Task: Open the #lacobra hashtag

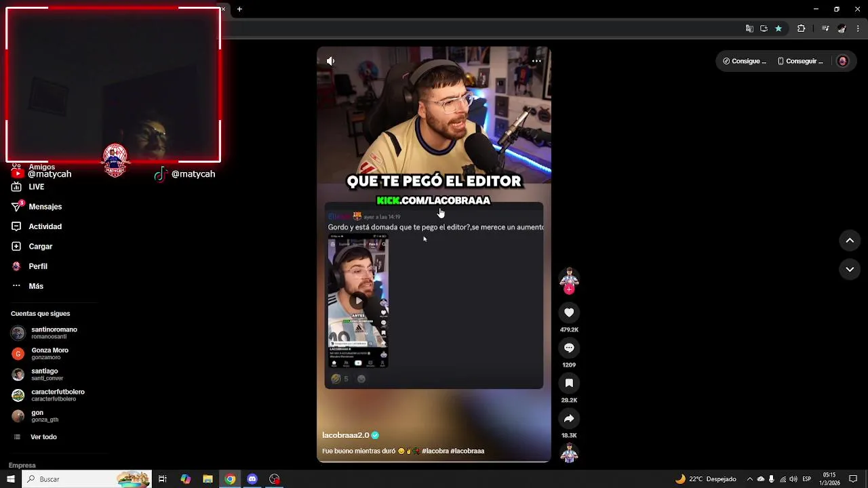Action: (x=435, y=451)
